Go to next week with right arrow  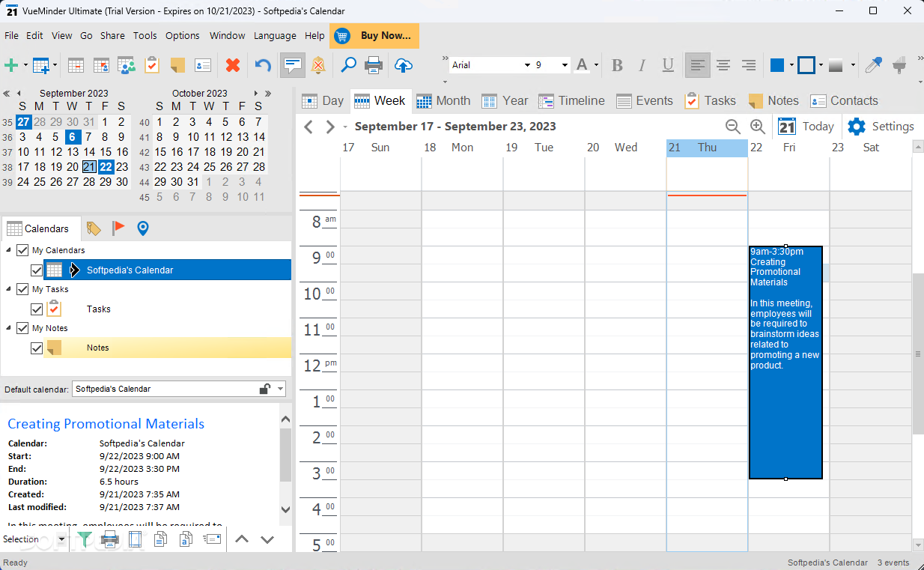329,127
